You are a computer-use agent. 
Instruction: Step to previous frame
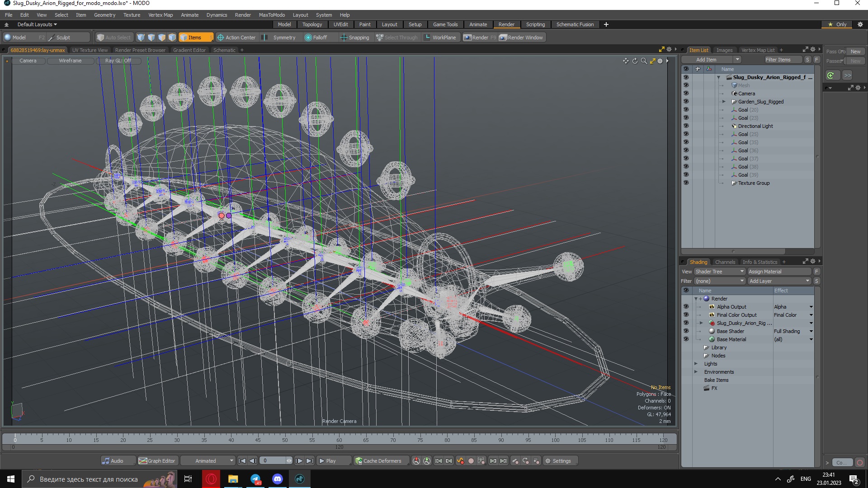coord(253,461)
